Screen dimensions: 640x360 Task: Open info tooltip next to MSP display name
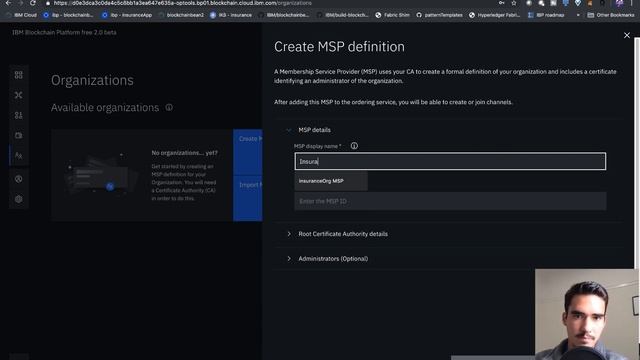click(354, 146)
